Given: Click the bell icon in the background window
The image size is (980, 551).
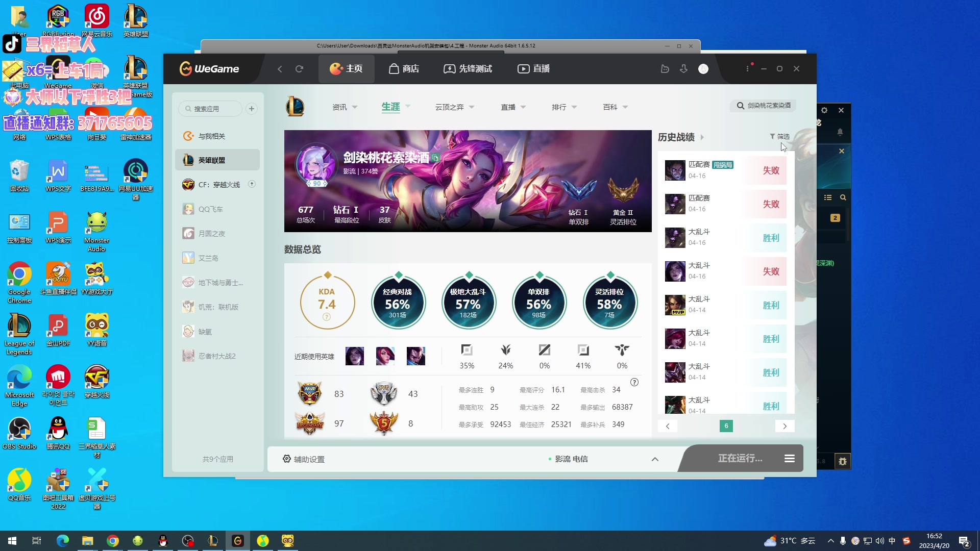Looking at the screenshot, I should [840, 132].
